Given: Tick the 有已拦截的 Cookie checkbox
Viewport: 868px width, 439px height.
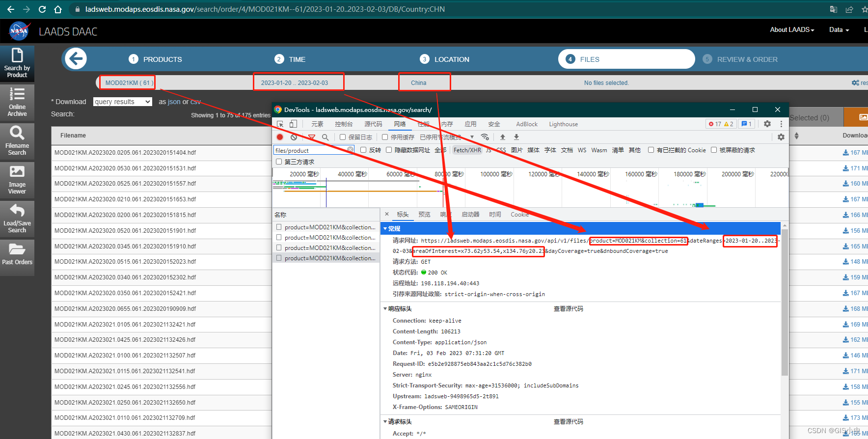Looking at the screenshot, I should [x=651, y=150].
